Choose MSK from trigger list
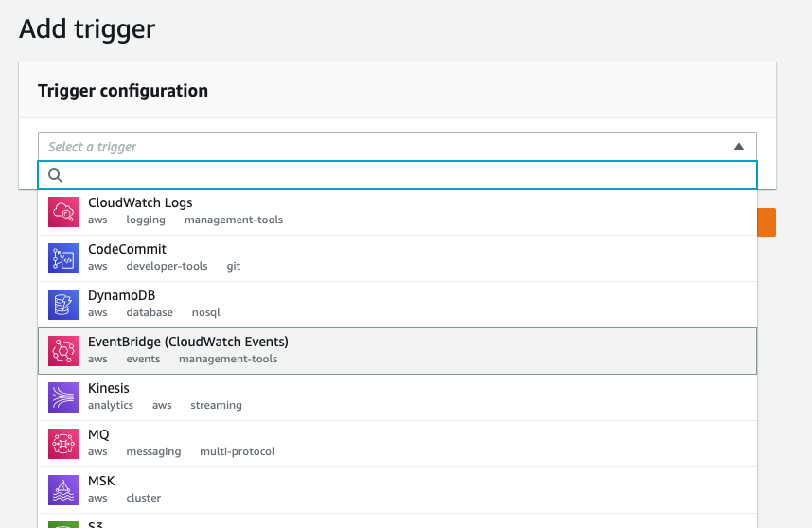 point(397,490)
